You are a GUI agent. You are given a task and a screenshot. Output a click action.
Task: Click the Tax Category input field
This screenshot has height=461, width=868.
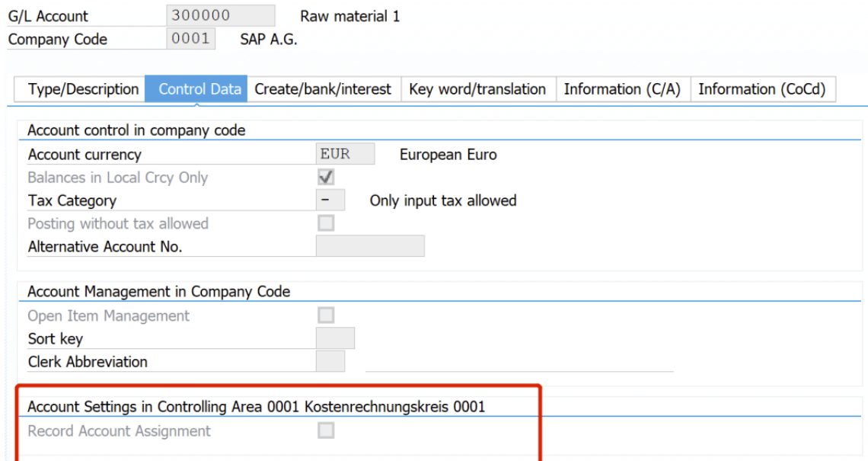click(x=330, y=200)
